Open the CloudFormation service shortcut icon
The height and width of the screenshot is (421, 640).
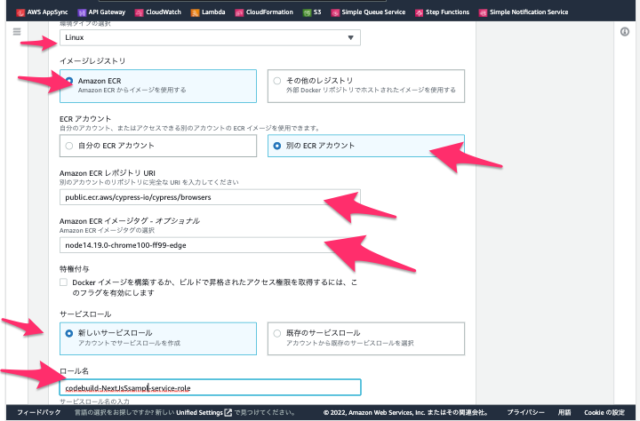click(x=239, y=13)
